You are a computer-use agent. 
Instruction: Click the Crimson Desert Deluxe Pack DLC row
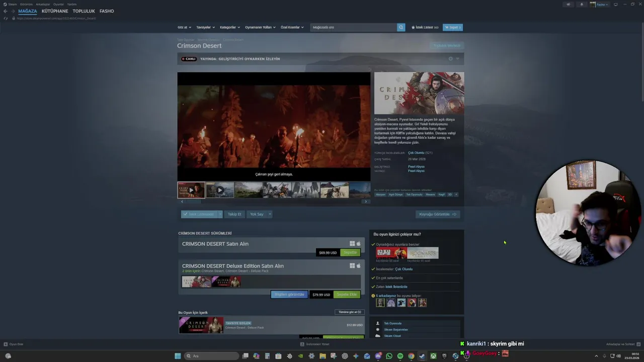tap(271, 325)
